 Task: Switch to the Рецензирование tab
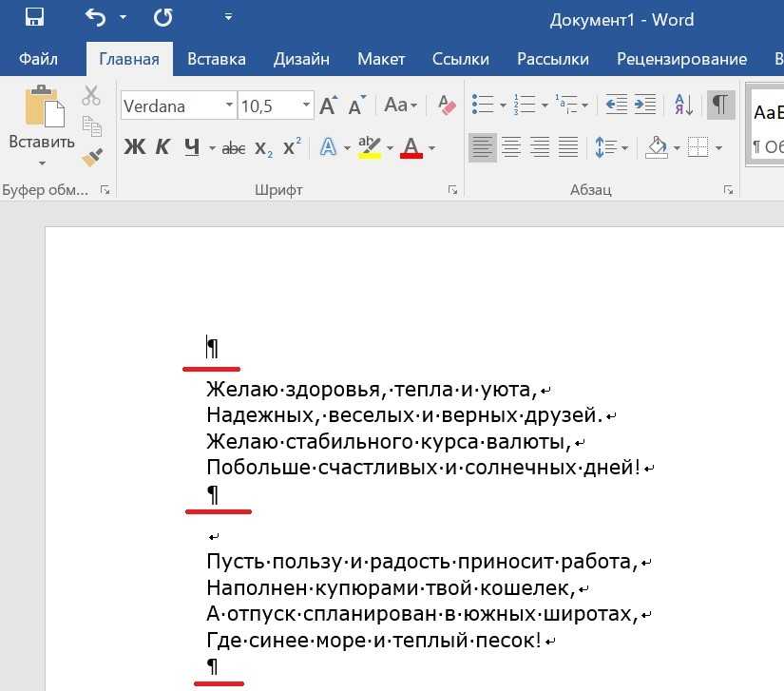point(681,59)
